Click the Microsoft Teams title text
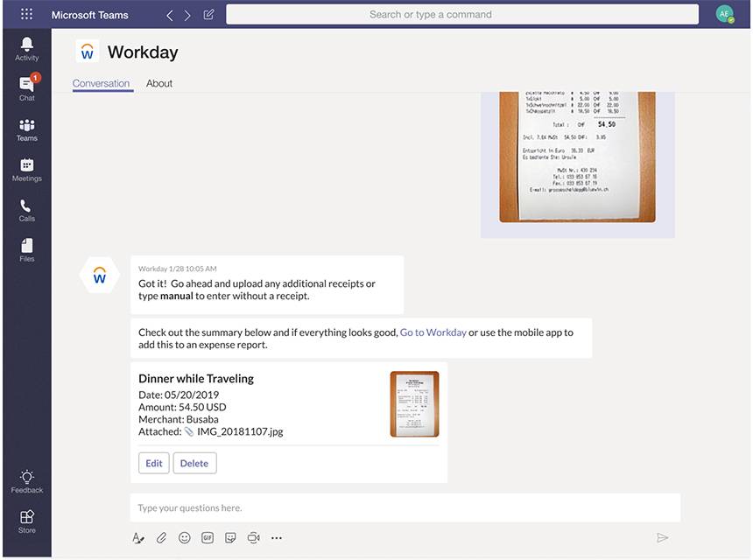 pos(90,16)
